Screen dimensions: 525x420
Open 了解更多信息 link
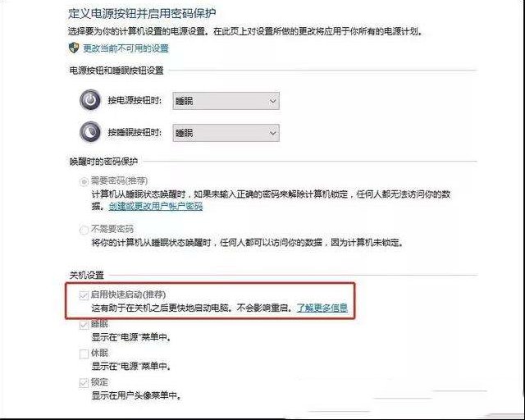[322, 308]
